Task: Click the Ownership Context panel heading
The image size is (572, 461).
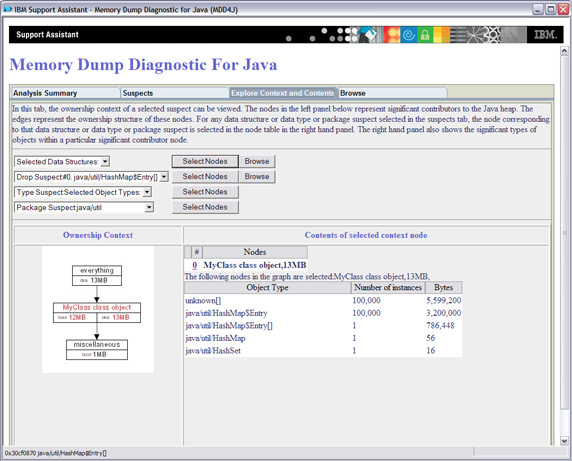Action: [98, 235]
